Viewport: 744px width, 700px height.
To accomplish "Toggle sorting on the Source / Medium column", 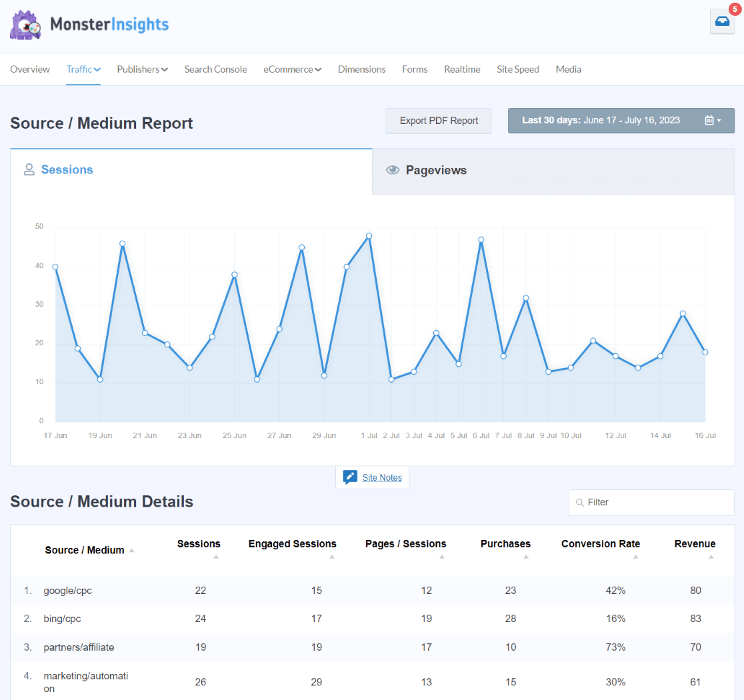I will [x=131, y=550].
